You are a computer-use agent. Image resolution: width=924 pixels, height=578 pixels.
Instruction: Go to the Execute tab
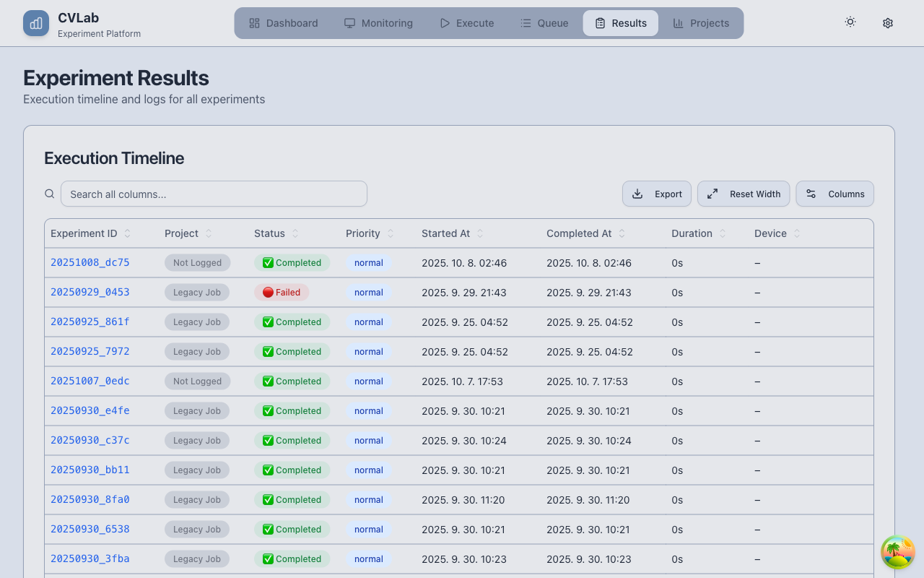tap(467, 23)
